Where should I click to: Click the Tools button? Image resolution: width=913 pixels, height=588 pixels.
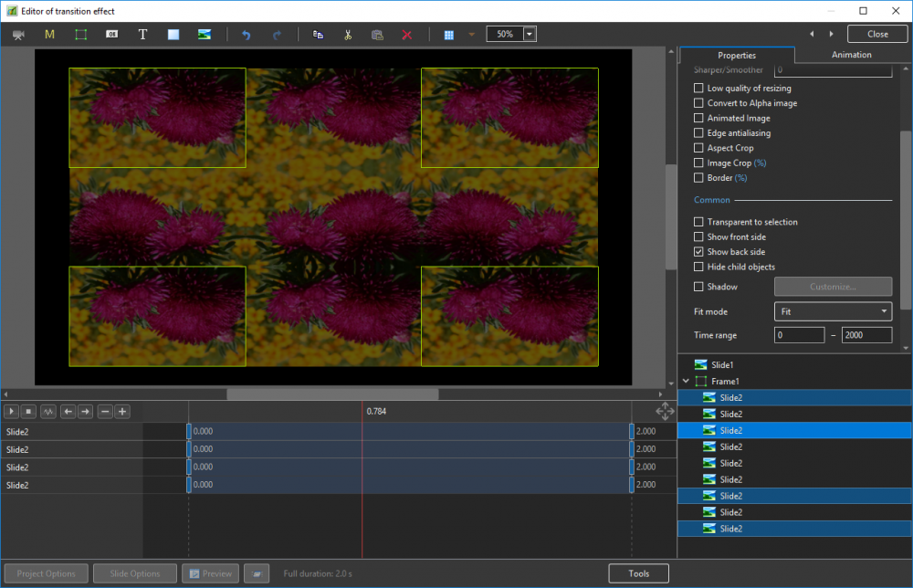[x=638, y=573]
